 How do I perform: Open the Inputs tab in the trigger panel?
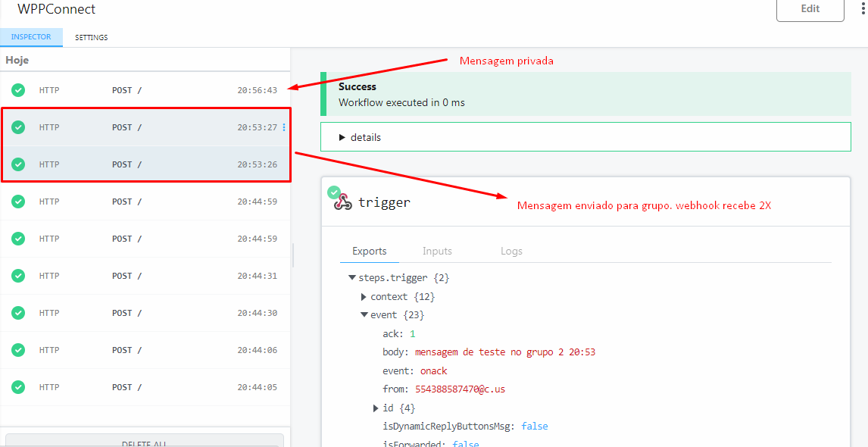point(437,251)
